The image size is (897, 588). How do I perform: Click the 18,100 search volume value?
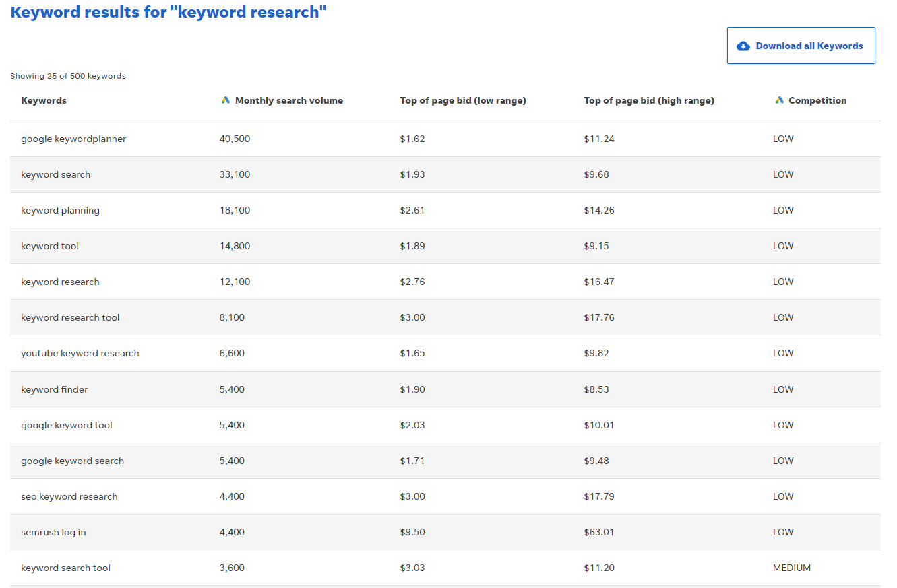235,210
